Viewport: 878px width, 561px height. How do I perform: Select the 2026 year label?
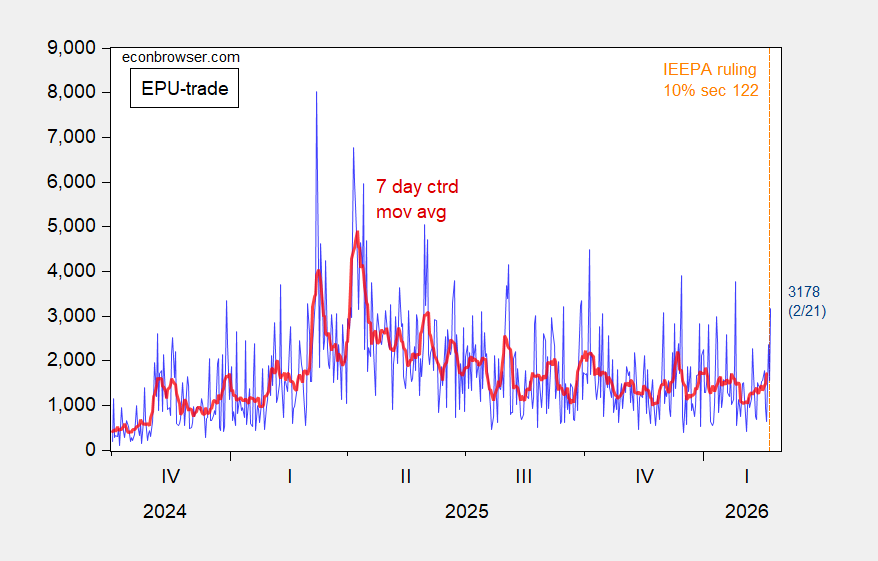click(746, 511)
